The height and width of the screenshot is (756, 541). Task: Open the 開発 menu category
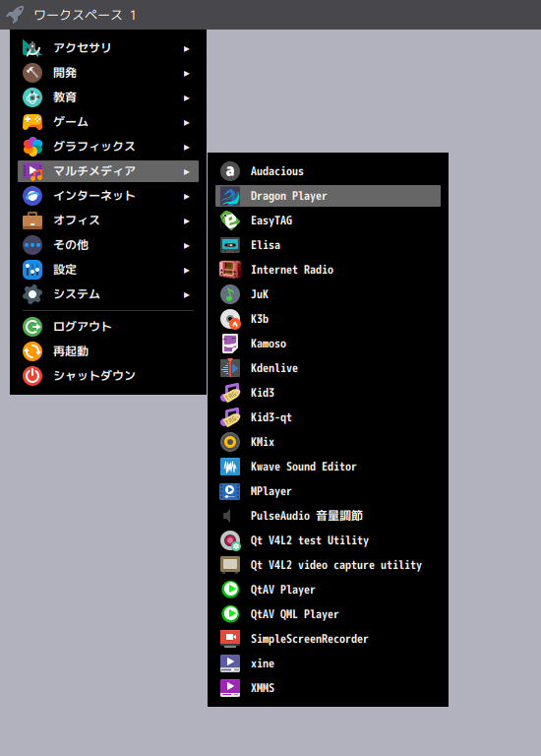pos(108,73)
